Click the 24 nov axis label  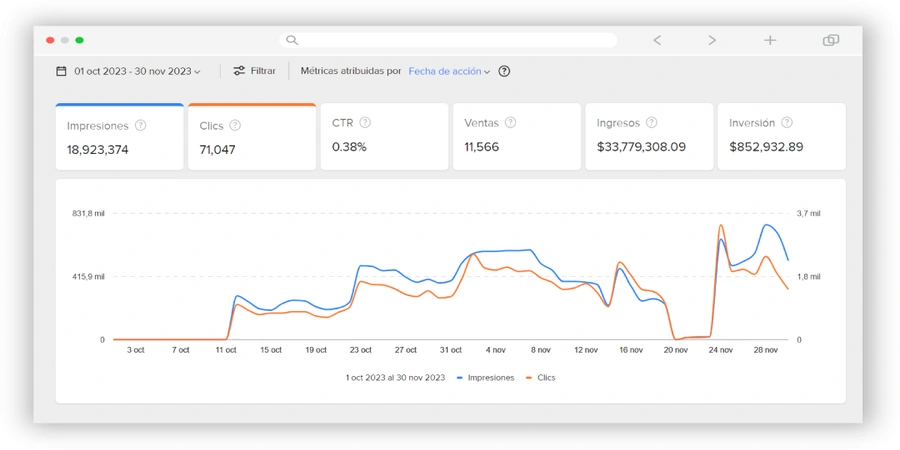click(720, 350)
